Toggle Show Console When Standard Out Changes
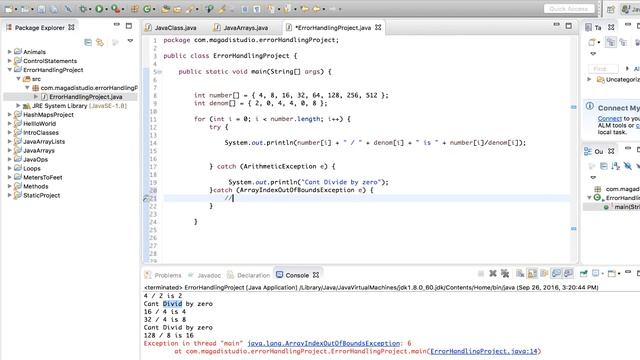 tap(556, 273)
